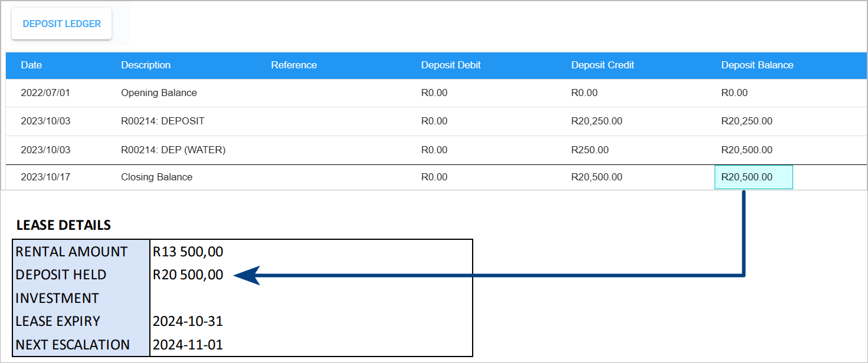Click the Deposit Balance column header
Viewport: 868px width, 363px height.
coord(757,65)
